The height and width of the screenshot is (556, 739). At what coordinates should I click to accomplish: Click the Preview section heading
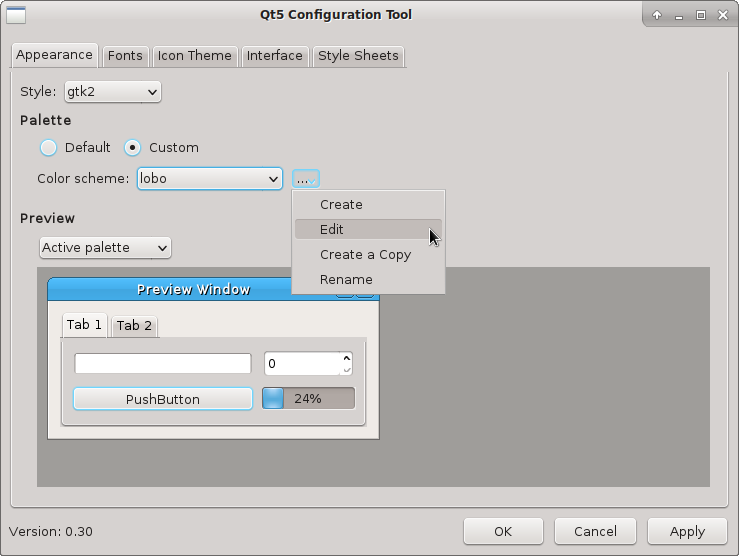[48, 218]
